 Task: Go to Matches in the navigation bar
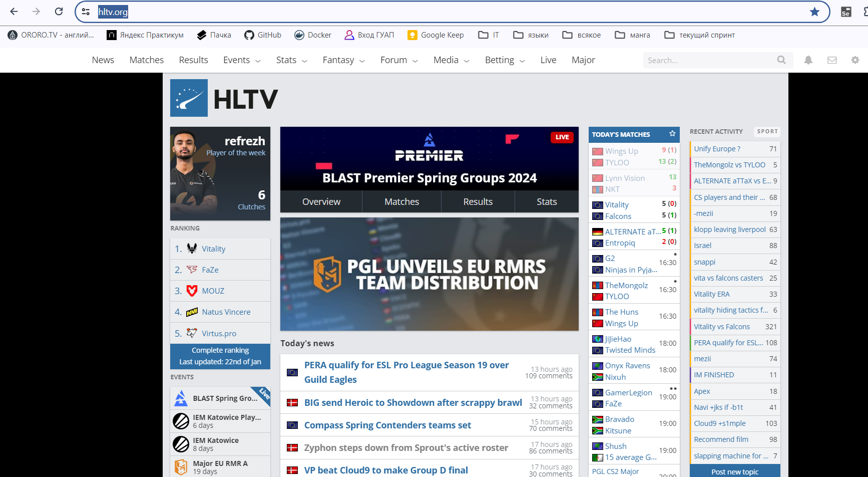point(147,60)
